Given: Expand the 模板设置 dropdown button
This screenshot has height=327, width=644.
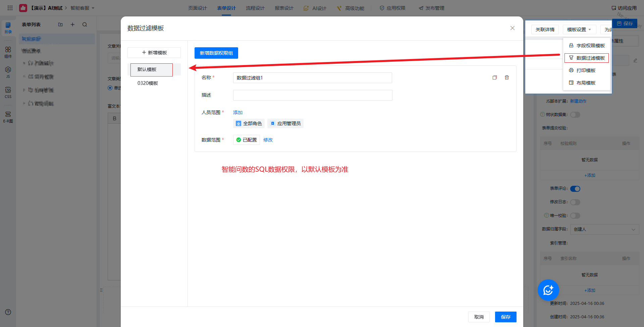Looking at the screenshot, I should [x=579, y=30].
